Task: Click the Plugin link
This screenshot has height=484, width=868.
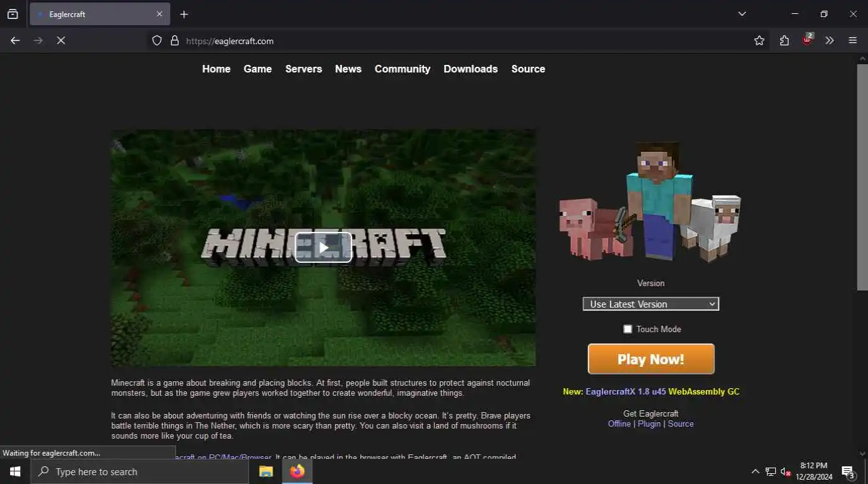Action: click(x=649, y=423)
